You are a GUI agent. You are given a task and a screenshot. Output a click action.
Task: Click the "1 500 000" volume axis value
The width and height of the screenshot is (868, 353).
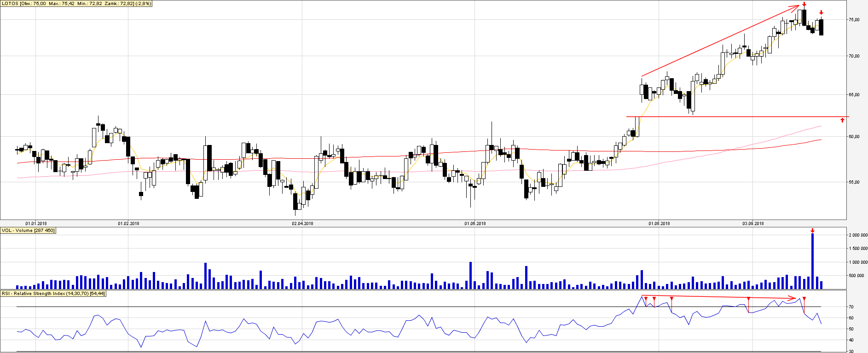[858, 249]
